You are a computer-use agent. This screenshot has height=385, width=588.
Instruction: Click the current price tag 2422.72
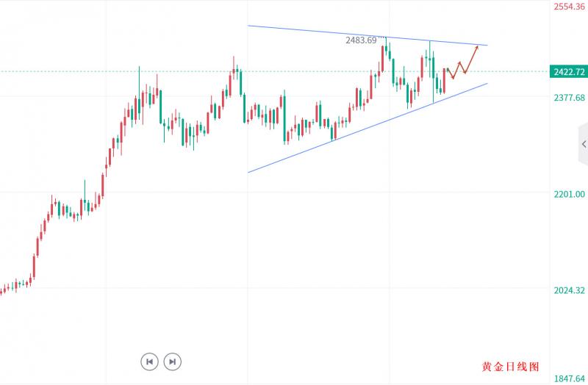[x=570, y=72]
